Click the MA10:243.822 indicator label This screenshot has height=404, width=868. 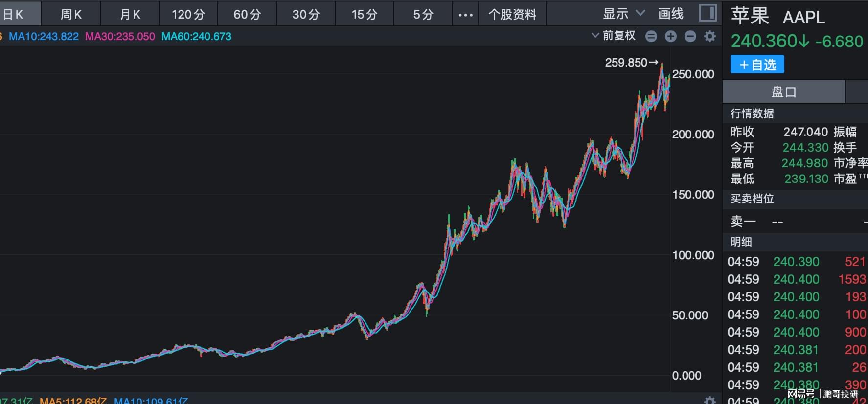pyautogui.click(x=44, y=37)
